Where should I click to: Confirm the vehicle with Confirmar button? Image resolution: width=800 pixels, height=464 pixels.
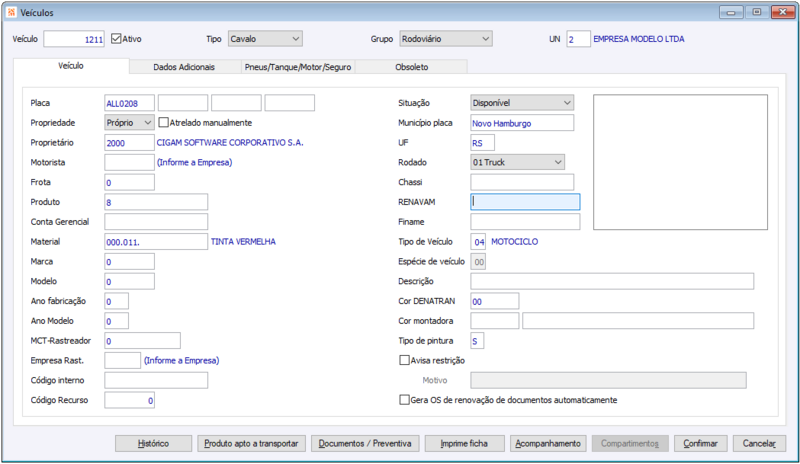pyautogui.click(x=701, y=444)
